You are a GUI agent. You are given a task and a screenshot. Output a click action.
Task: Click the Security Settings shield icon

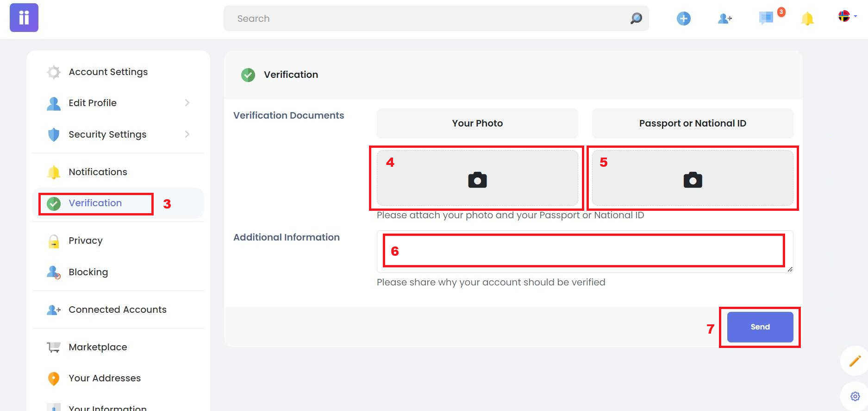54,134
